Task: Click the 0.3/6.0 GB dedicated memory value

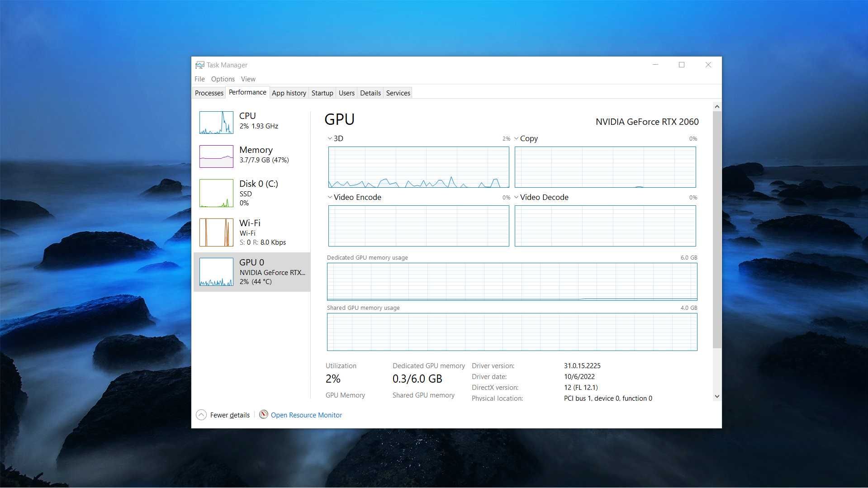Action: pyautogui.click(x=417, y=379)
